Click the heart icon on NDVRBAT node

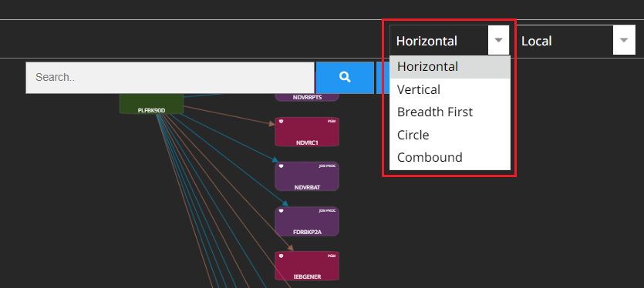[282, 166]
